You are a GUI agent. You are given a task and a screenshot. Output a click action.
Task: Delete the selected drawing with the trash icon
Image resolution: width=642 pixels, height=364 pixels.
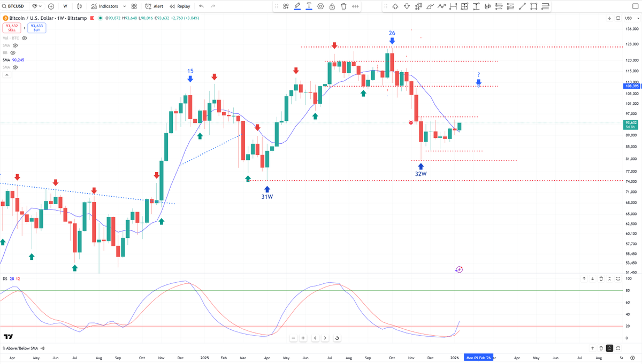pyautogui.click(x=343, y=6)
